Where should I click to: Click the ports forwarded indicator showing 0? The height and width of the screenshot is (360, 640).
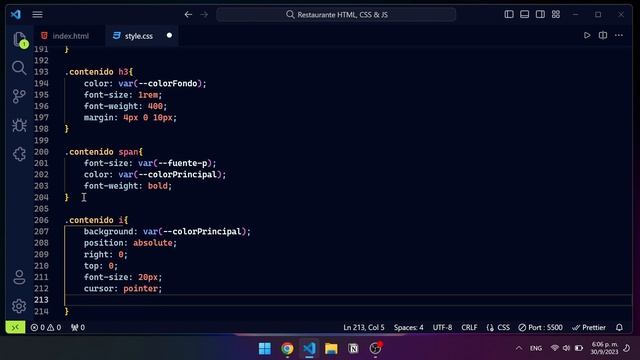tap(78, 327)
